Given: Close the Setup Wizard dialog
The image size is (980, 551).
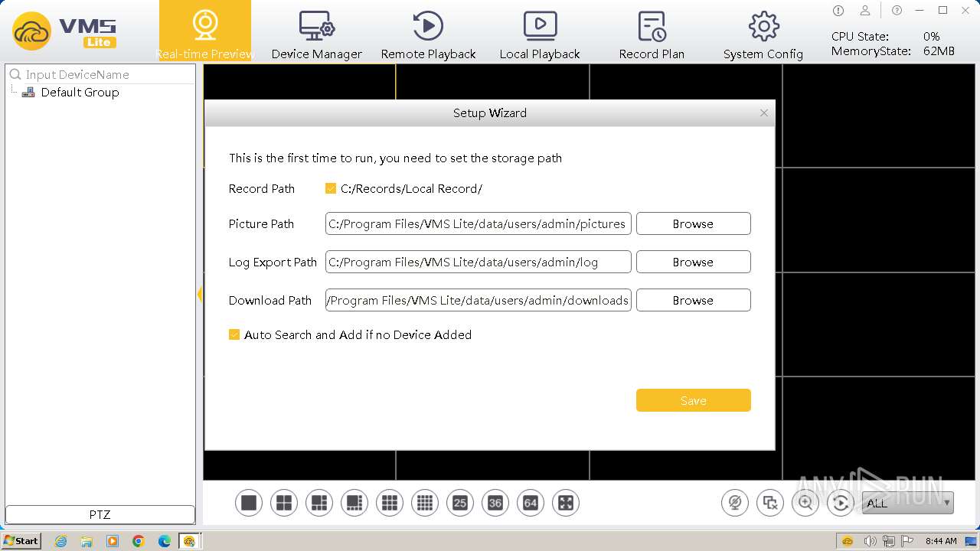Looking at the screenshot, I should (x=763, y=112).
